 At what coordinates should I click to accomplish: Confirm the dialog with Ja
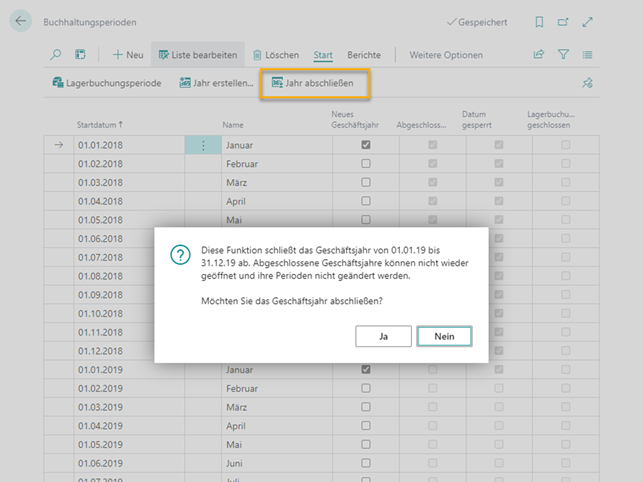pyautogui.click(x=383, y=337)
